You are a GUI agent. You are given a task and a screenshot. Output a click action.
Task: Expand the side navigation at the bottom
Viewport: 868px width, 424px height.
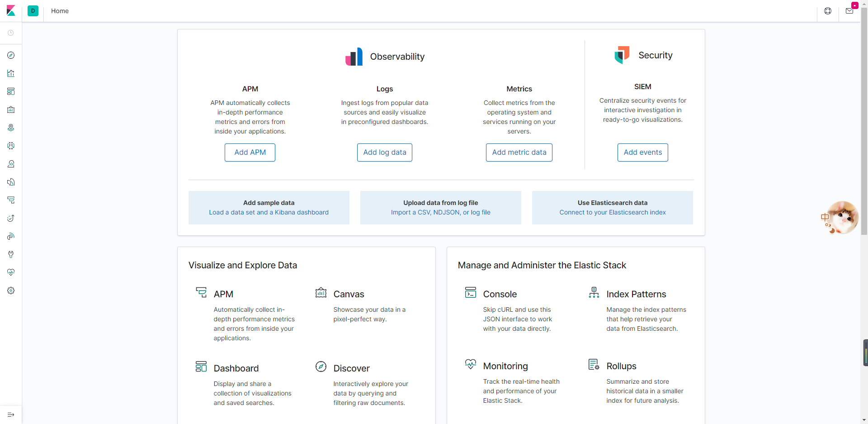tap(11, 414)
